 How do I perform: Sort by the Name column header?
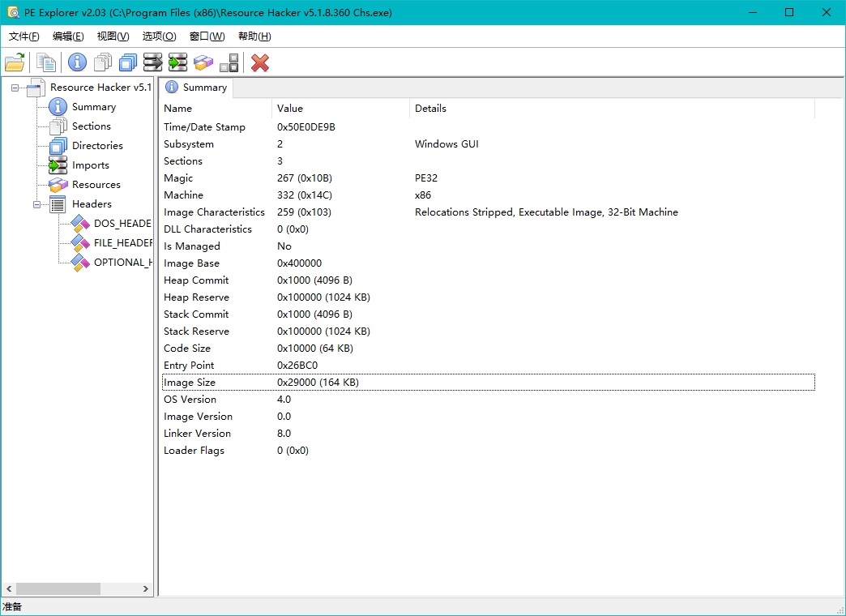point(216,109)
